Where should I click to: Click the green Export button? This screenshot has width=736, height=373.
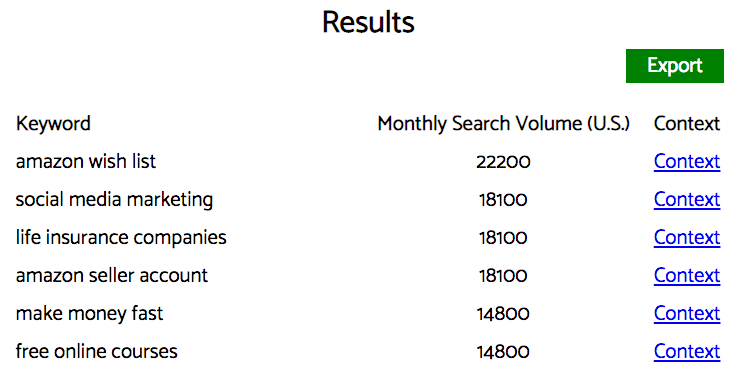(675, 66)
